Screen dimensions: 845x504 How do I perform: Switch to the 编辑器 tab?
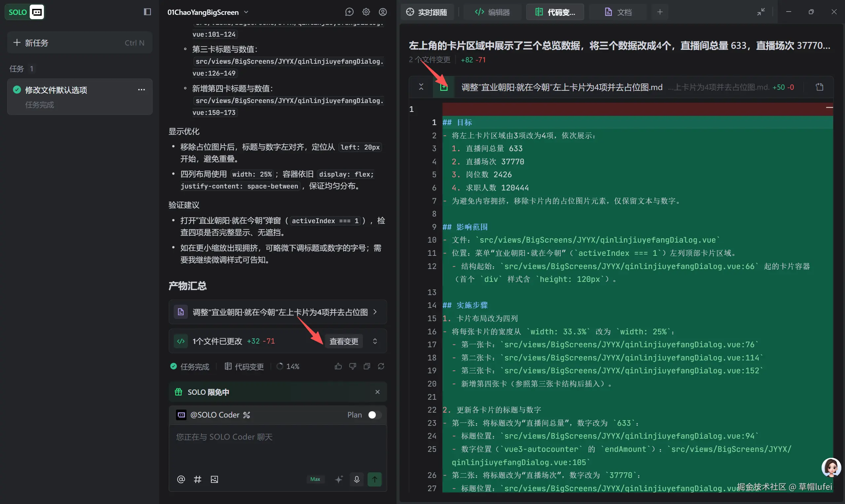[x=492, y=12]
